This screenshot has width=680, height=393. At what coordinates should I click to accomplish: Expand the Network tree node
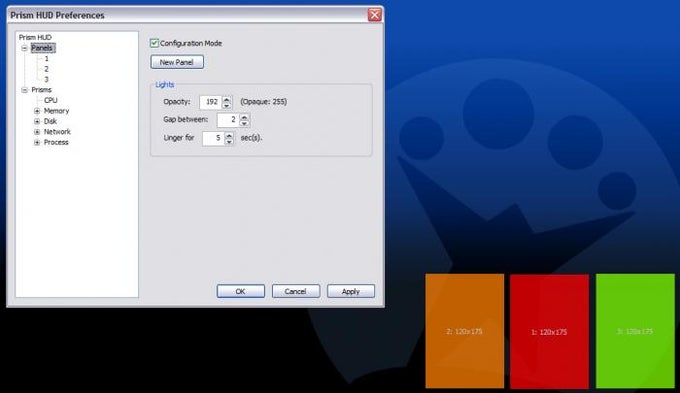click(x=37, y=132)
